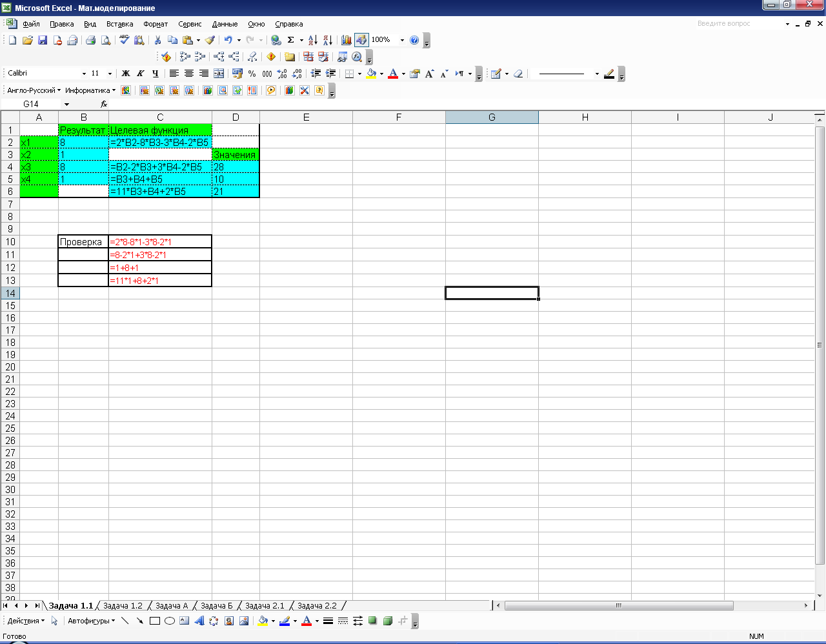Viewport: 826px width, 644px height.
Task: Toggle underline formatting (Ч)
Action: tap(156, 74)
